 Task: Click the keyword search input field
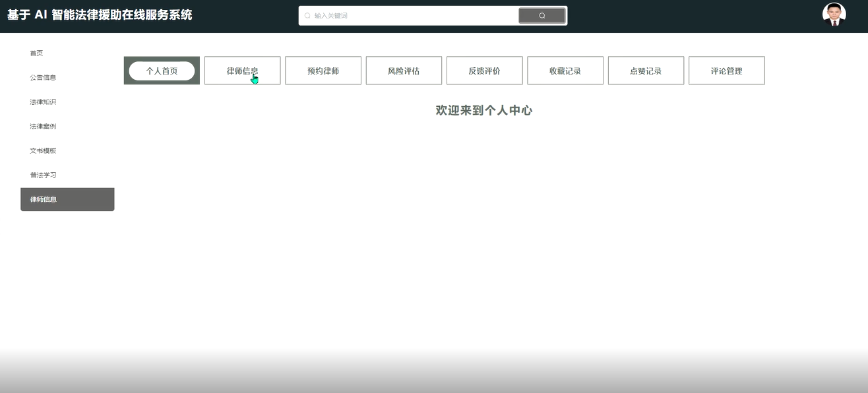409,16
